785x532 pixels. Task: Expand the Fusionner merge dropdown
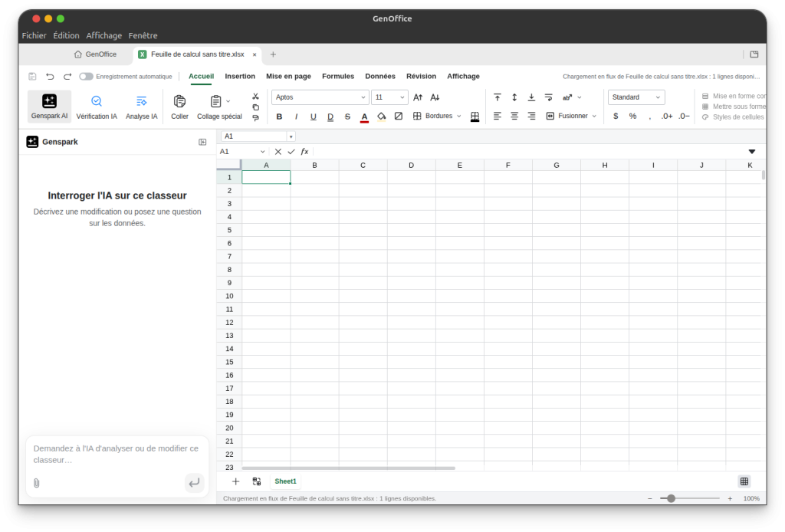[x=594, y=116]
